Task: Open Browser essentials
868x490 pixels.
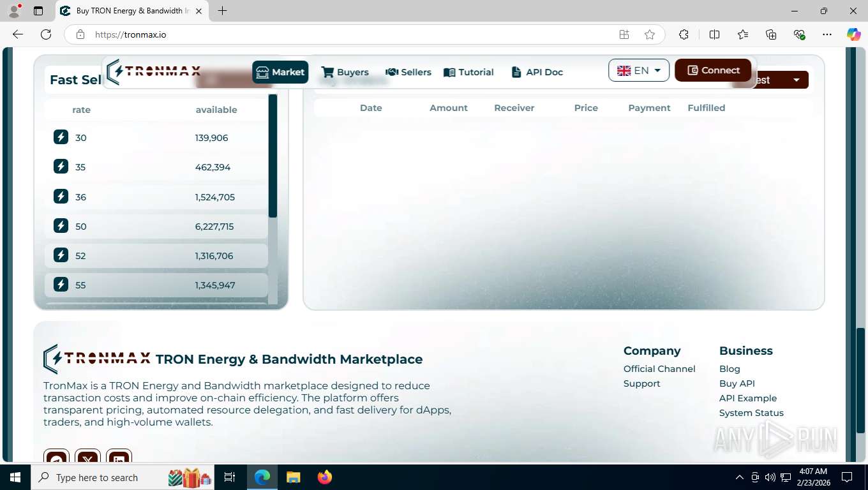Action: click(799, 34)
